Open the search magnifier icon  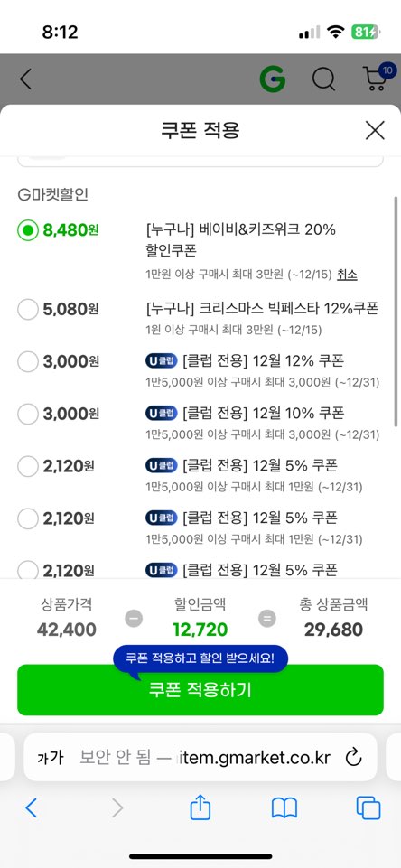point(324,80)
